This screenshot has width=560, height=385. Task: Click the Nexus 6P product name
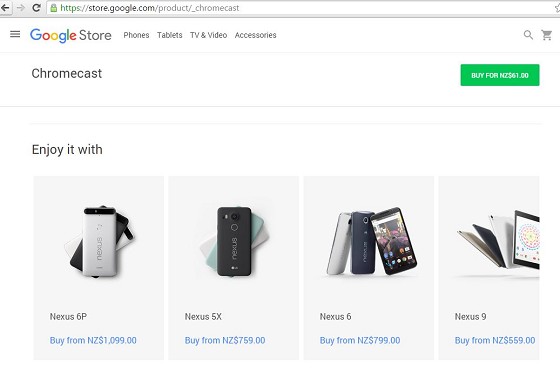point(68,316)
